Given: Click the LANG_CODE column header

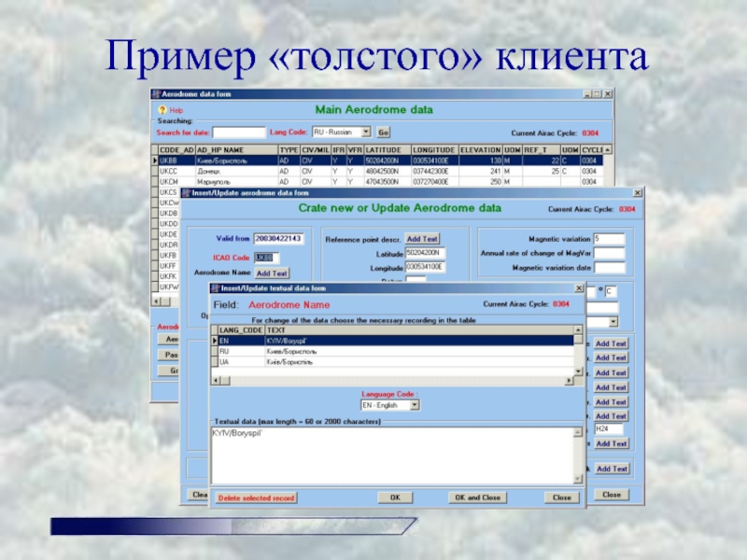Looking at the screenshot, I should [241, 330].
